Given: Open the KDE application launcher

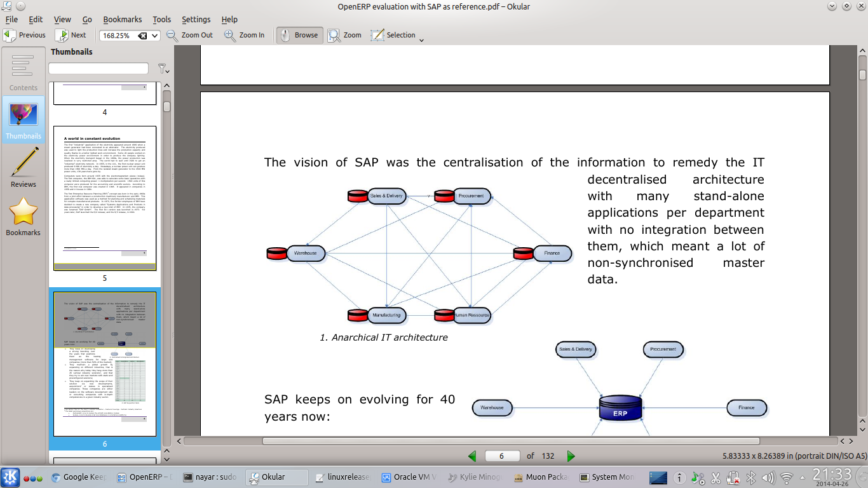Looking at the screenshot, I should [x=10, y=477].
